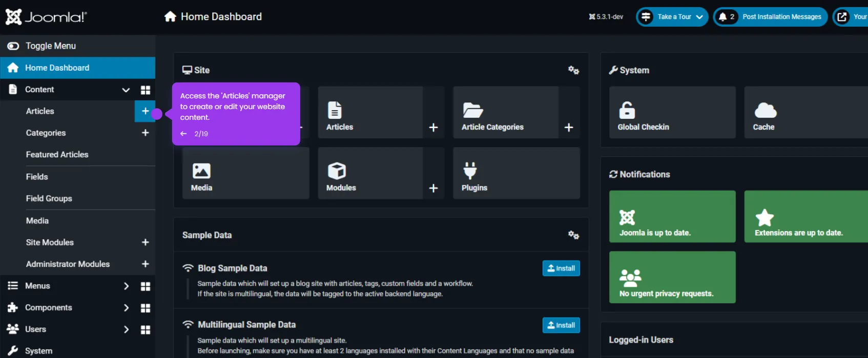Open the Users dashboard grid icon
868x358 pixels.
[146, 329]
